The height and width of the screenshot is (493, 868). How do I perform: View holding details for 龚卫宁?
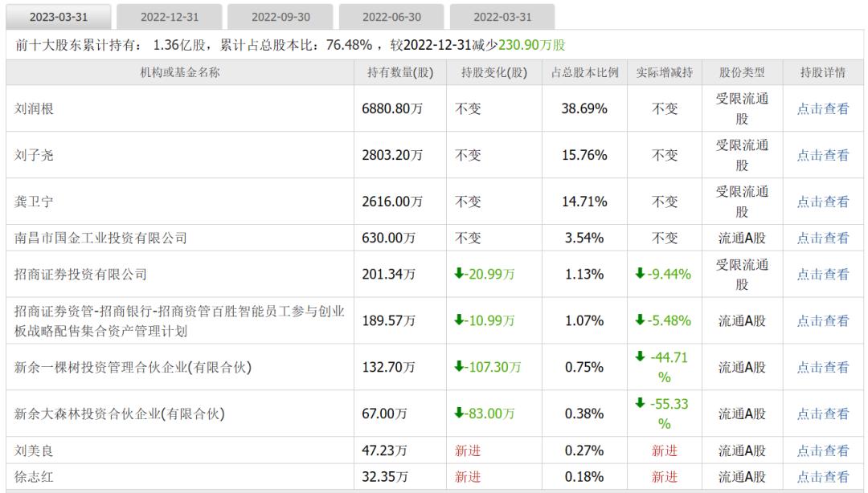click(x=823, y=202)
